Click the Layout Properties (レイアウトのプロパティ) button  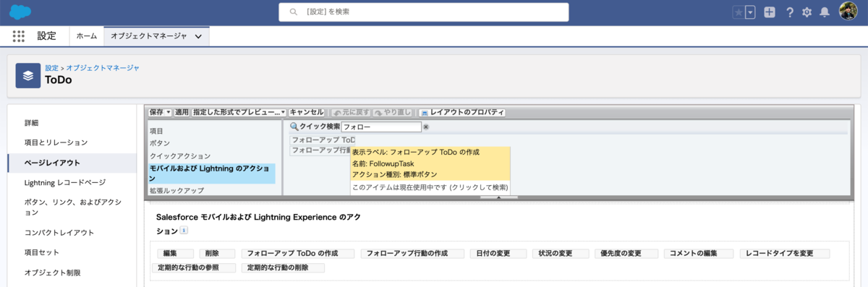click(x=462, y=113)
